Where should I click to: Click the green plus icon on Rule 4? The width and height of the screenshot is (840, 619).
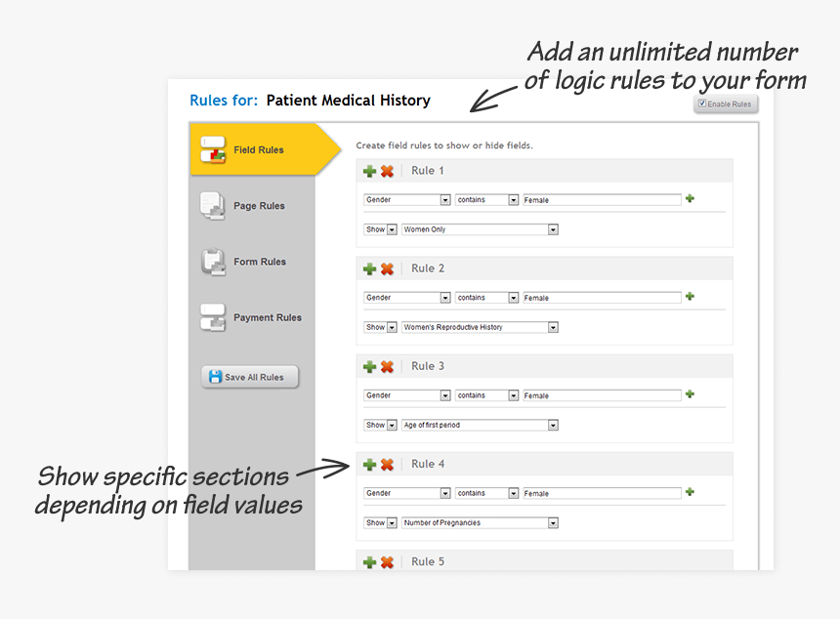click(369, 464)
